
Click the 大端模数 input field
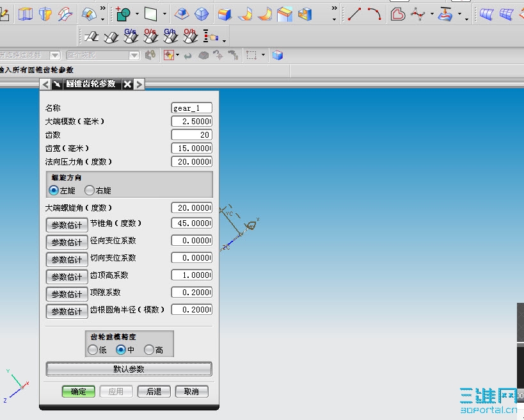coord(192,122)
